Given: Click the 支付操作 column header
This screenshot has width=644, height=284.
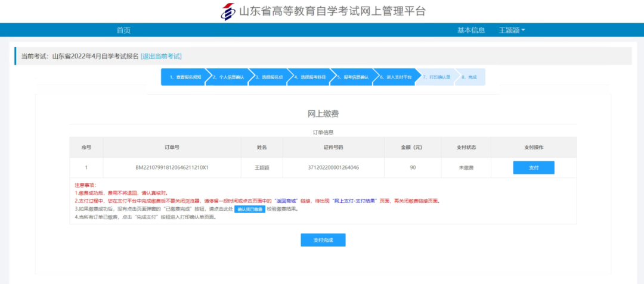Looking at the screenshot, I should (534, 148).
